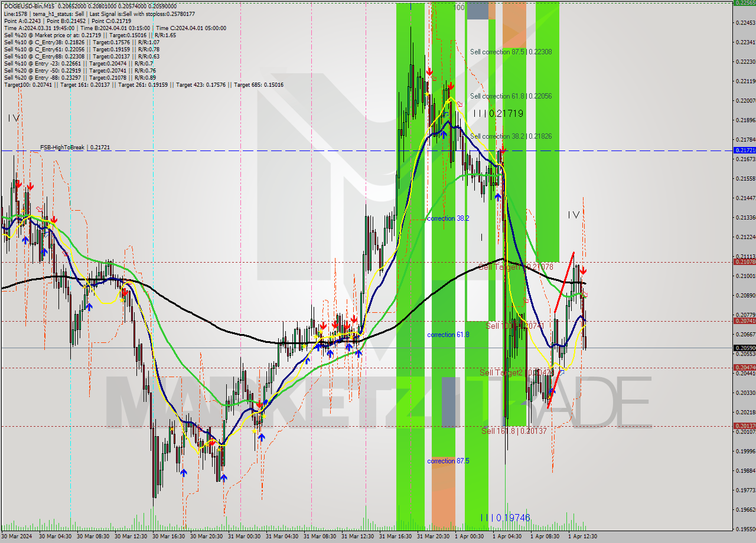Click the 31 Mar 00:30 time axis label
This screenshot has height=543, width=756.
245,537
